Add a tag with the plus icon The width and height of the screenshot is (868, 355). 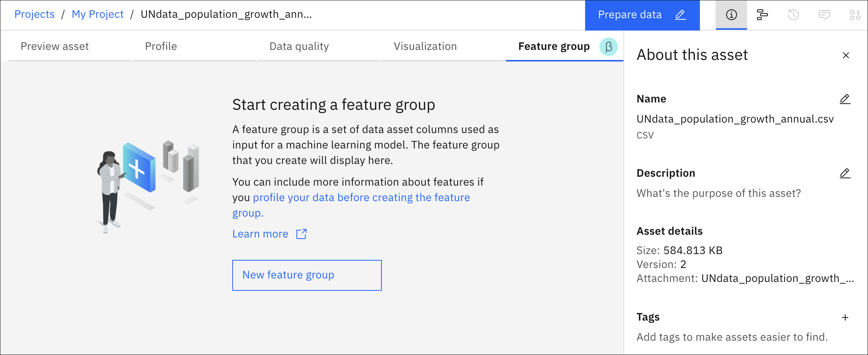point(845,317)
